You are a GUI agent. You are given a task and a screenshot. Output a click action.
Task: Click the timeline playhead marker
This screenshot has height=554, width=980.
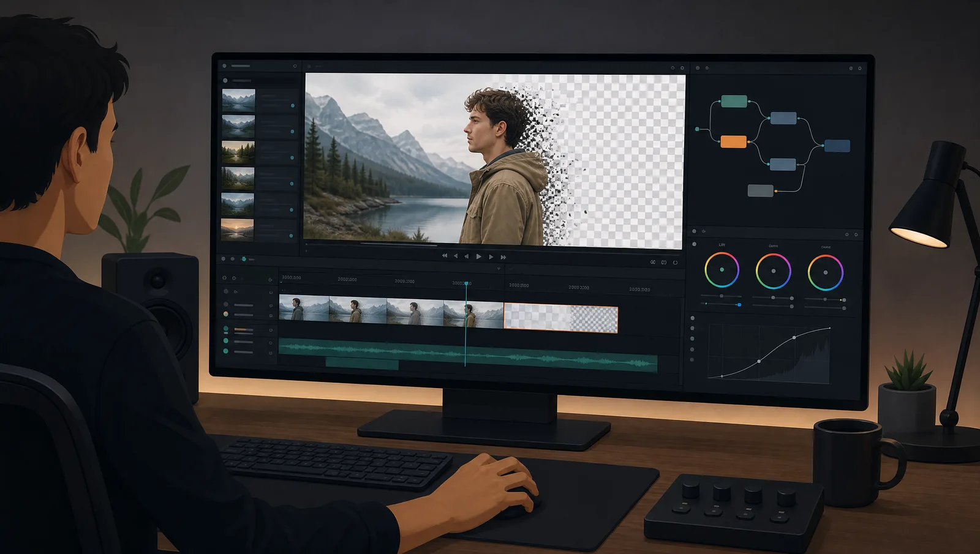coord(466,284)
